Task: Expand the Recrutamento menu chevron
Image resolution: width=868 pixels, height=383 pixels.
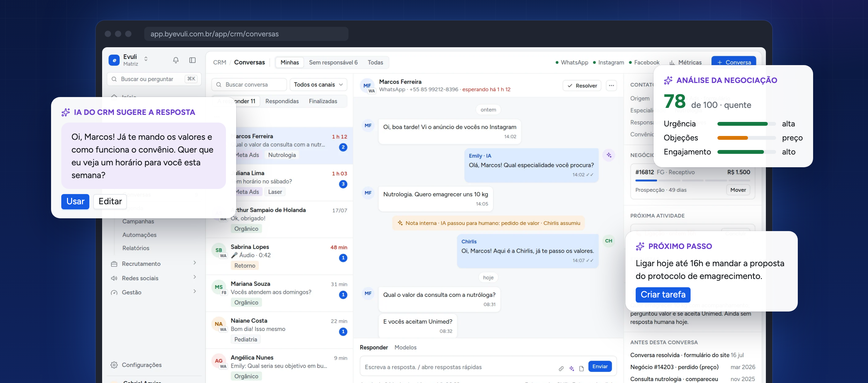Action: coord(195,263)
